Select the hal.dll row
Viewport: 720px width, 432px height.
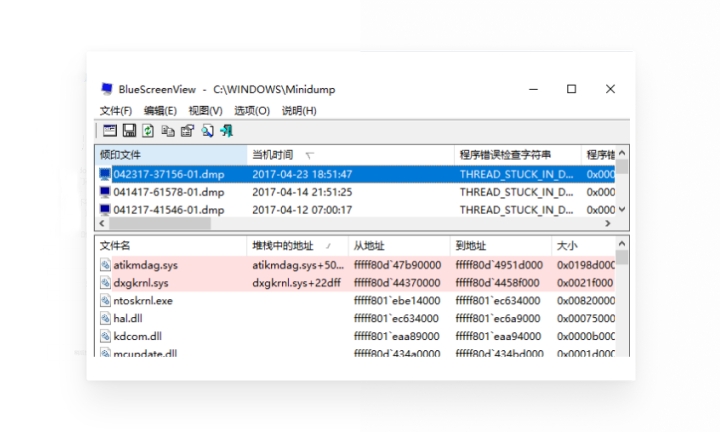pos(355,318)
